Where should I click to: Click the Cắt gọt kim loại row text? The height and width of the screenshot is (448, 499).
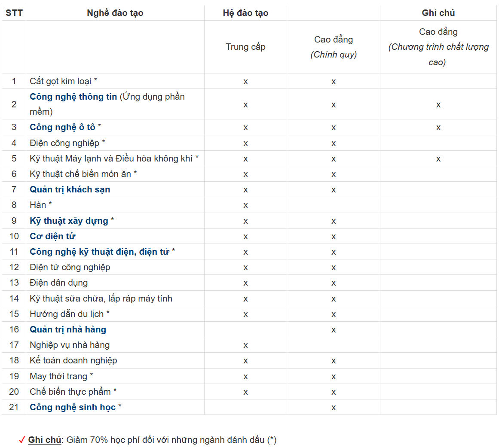pyautogui.click(x=60, y=81)
